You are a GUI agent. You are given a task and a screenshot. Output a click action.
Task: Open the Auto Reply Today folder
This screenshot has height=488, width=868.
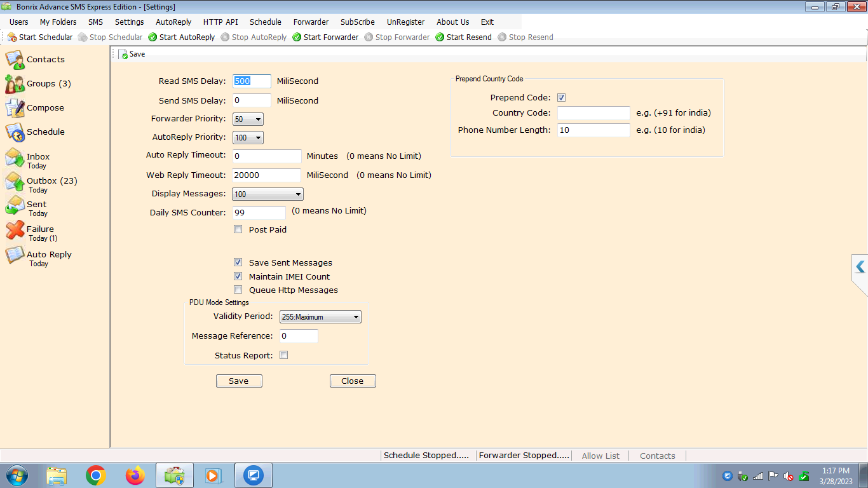click(x=39, y=257)
